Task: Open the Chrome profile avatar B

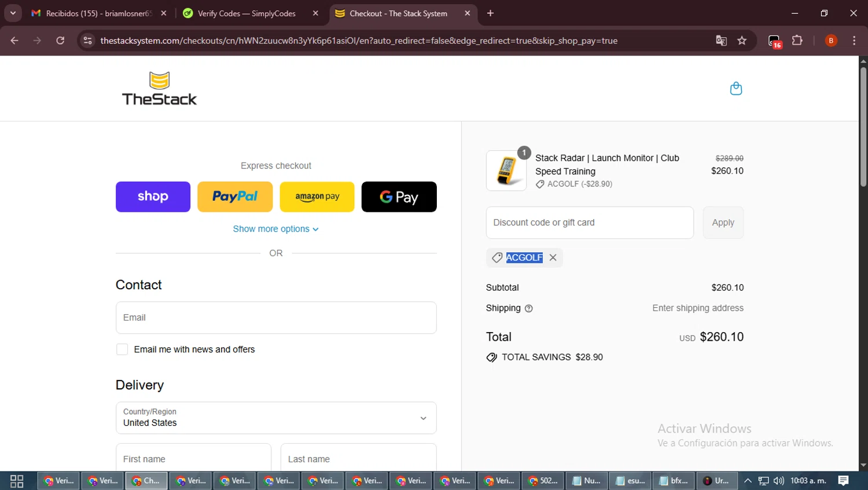Action: 831,40
